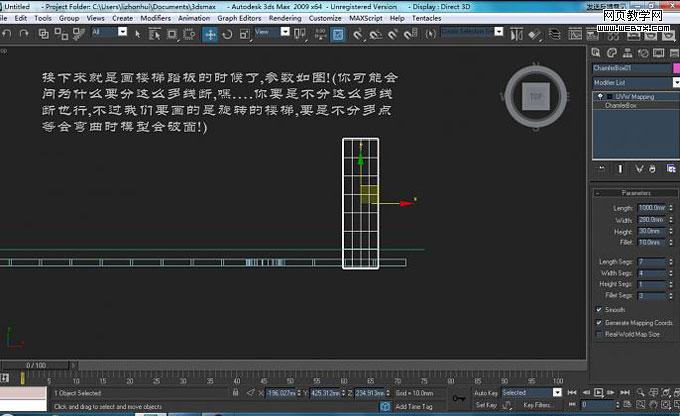680x416 pixels.
Task: Open the Select by Name tool
Action: (154, 34)
